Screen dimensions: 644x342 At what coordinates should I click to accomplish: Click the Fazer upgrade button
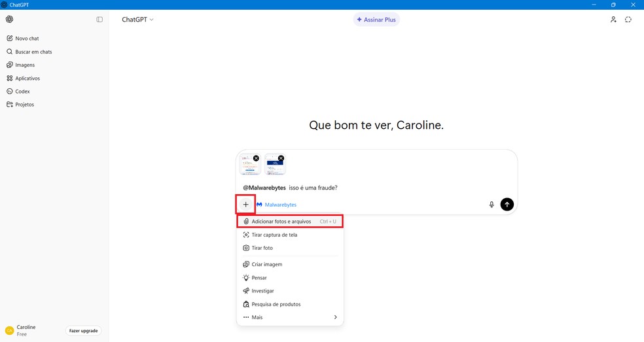pos(83,330)
